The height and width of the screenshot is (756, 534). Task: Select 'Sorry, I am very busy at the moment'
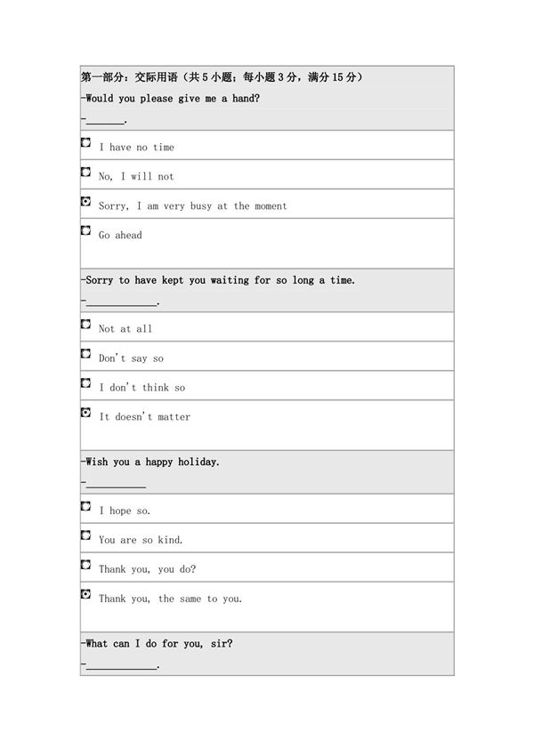86,201
